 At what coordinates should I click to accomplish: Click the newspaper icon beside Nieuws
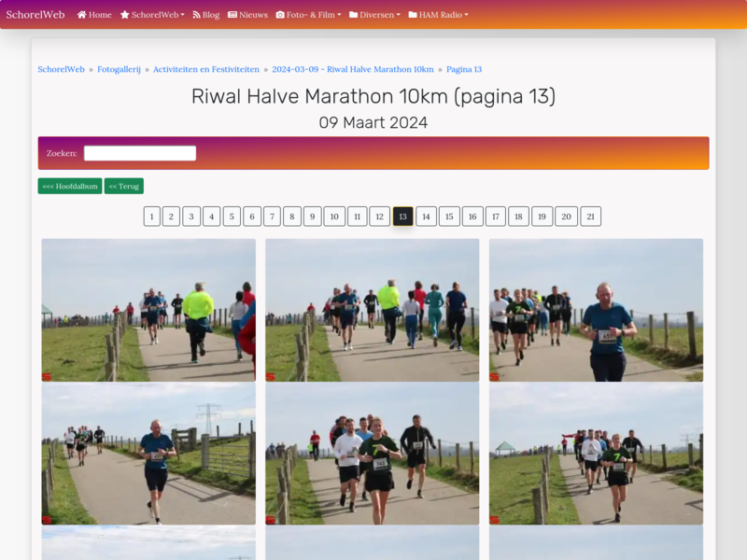point(233,15)
